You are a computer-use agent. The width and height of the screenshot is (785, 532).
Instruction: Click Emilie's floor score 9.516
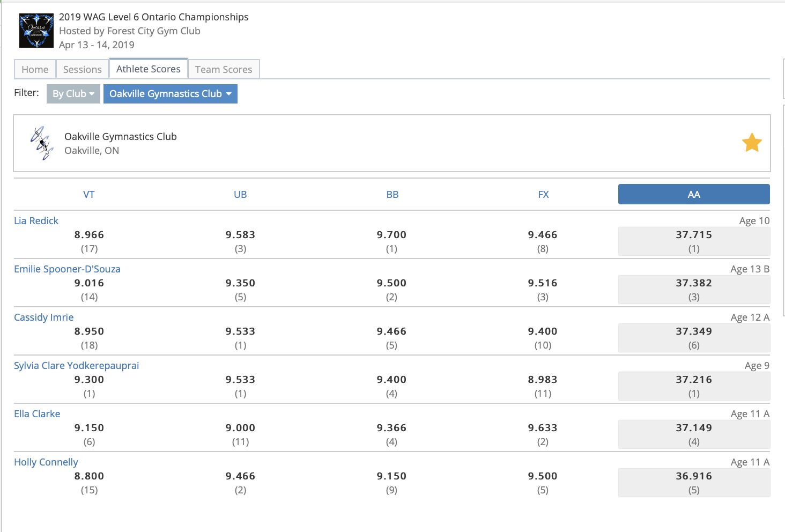[x=543, y=283]
